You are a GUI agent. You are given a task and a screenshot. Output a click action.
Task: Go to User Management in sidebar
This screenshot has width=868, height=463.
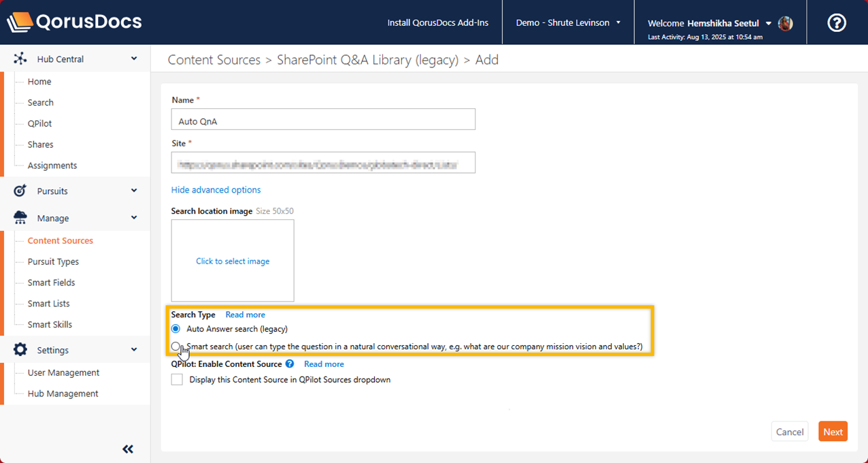63,372
